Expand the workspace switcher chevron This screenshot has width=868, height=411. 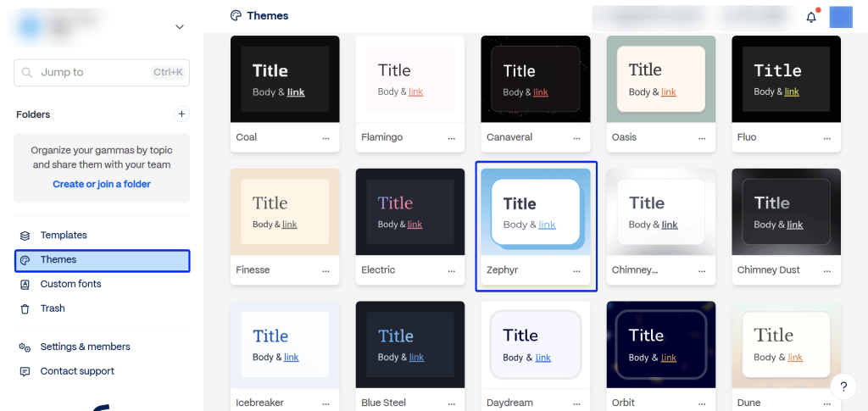point(180,27)
